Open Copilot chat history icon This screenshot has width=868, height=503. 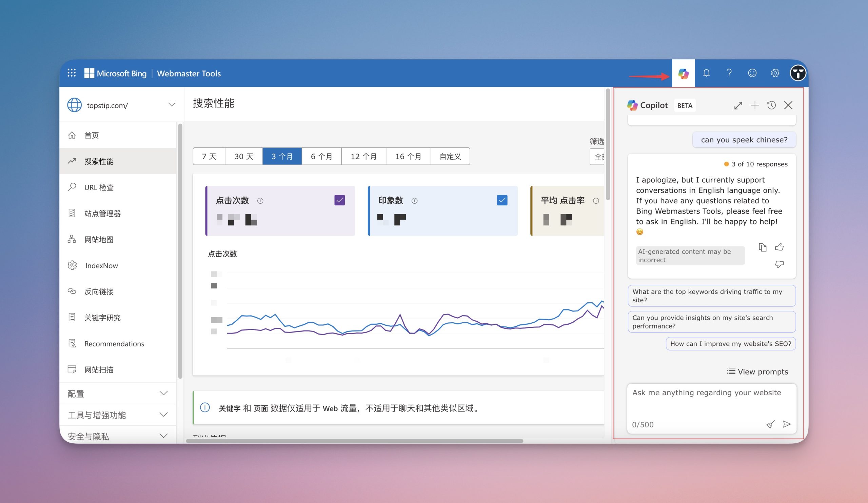771,105
